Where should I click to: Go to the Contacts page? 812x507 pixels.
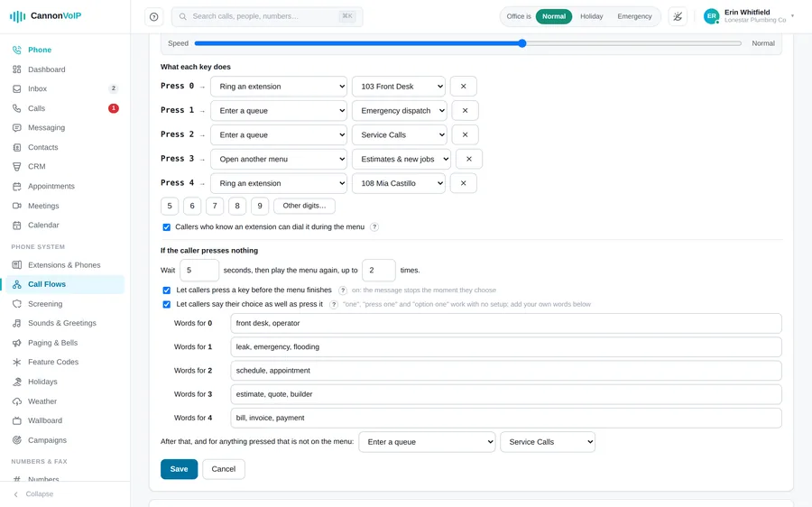65,147
